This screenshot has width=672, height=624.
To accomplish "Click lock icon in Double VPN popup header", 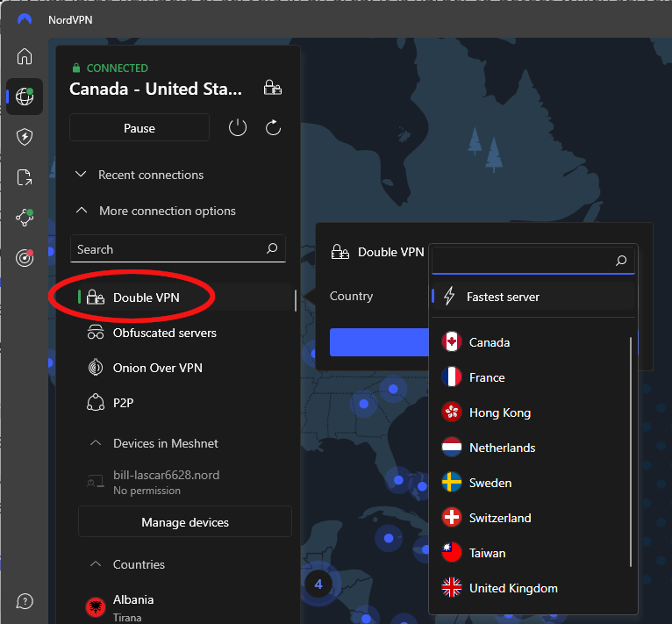I will pos(340,252).
